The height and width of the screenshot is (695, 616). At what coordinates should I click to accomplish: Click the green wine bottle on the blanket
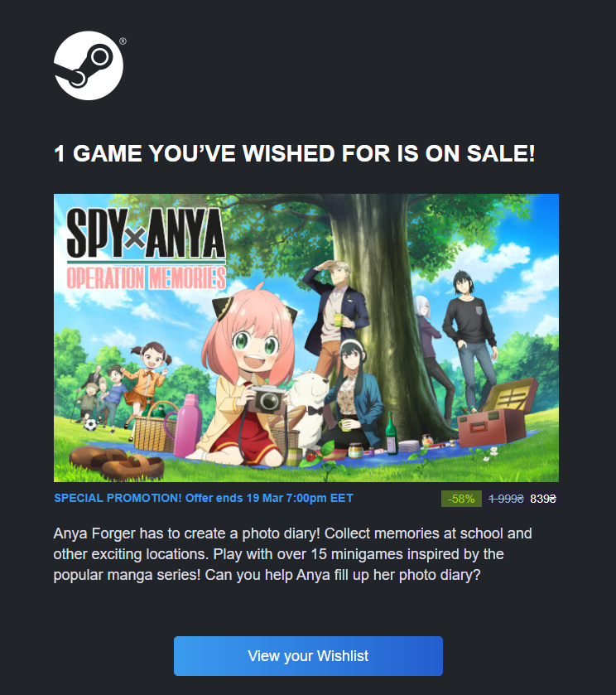point(391,433)
